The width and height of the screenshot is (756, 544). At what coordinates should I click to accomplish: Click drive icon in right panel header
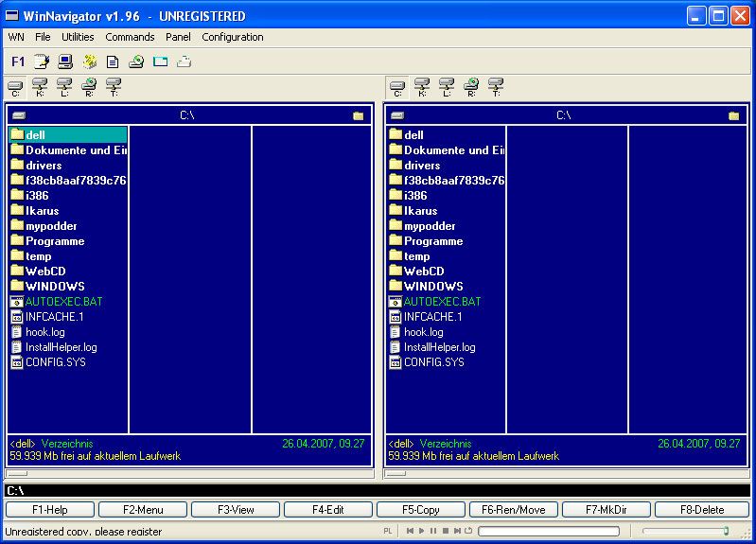[397, 115]
